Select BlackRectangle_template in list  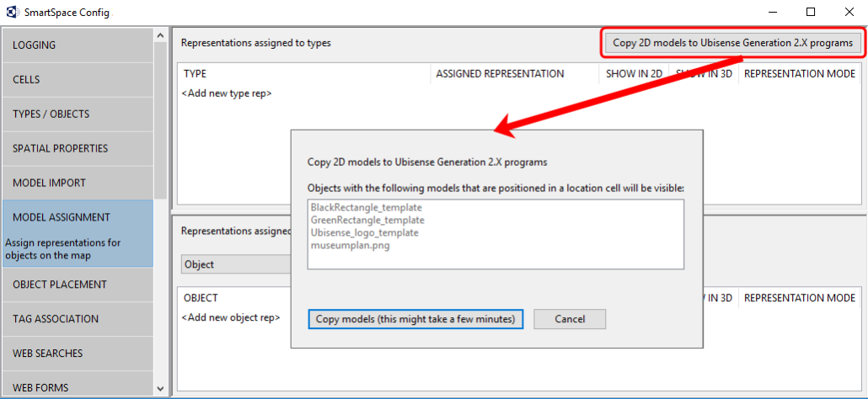click(367, 208)
